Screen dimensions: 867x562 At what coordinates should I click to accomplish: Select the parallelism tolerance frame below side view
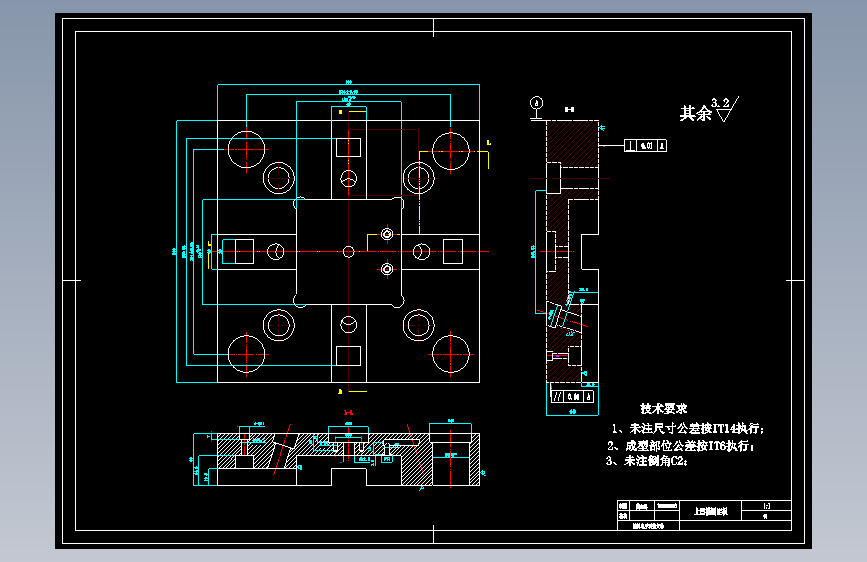[572, 397]
